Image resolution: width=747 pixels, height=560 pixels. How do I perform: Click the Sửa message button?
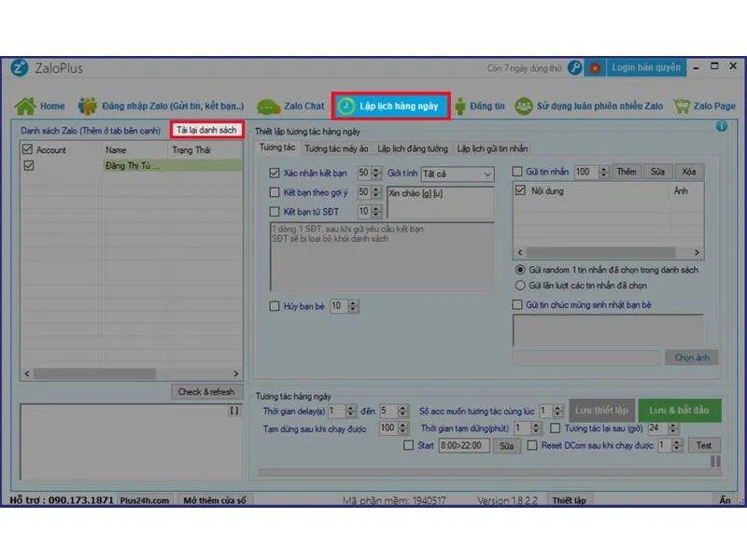657,172
